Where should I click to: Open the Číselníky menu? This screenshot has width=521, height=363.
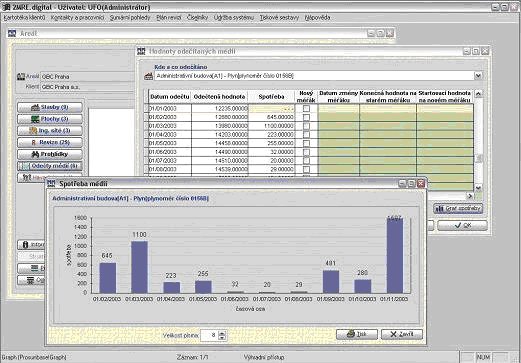click(197, 18)
